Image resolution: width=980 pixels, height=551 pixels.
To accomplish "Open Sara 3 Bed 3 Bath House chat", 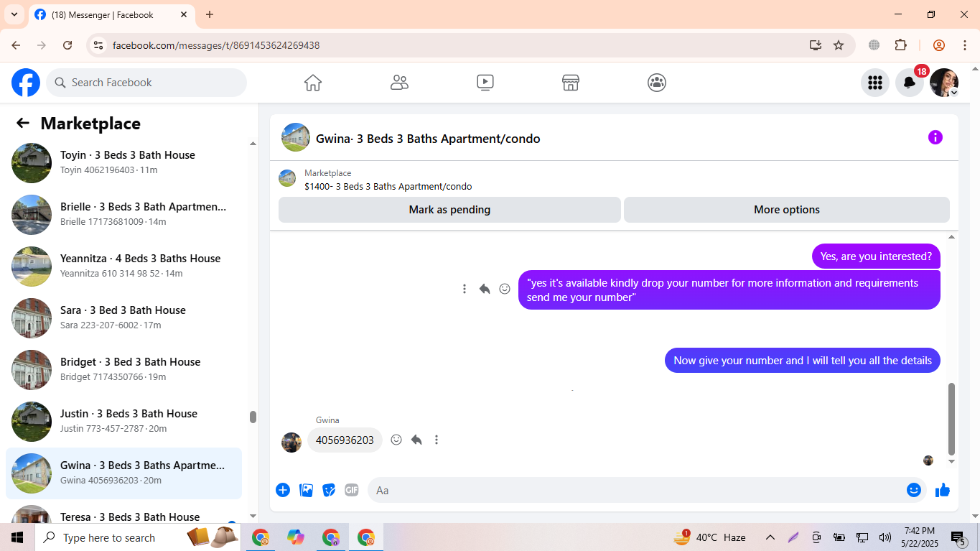I will (x=123, y=318).
